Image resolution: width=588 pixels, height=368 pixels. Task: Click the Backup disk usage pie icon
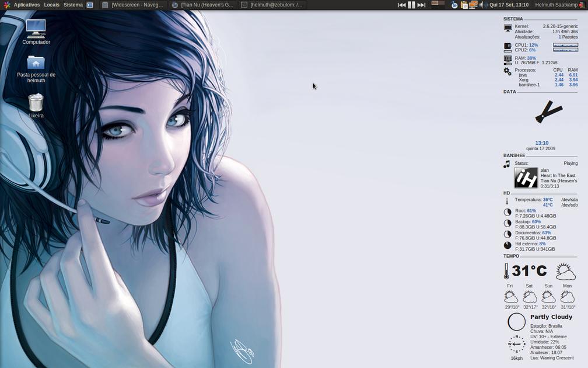[508, 223]
